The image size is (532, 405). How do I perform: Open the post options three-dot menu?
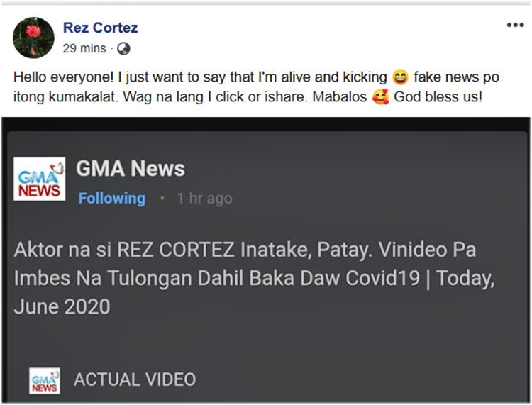pyautogui.click(x=515, y=25)
